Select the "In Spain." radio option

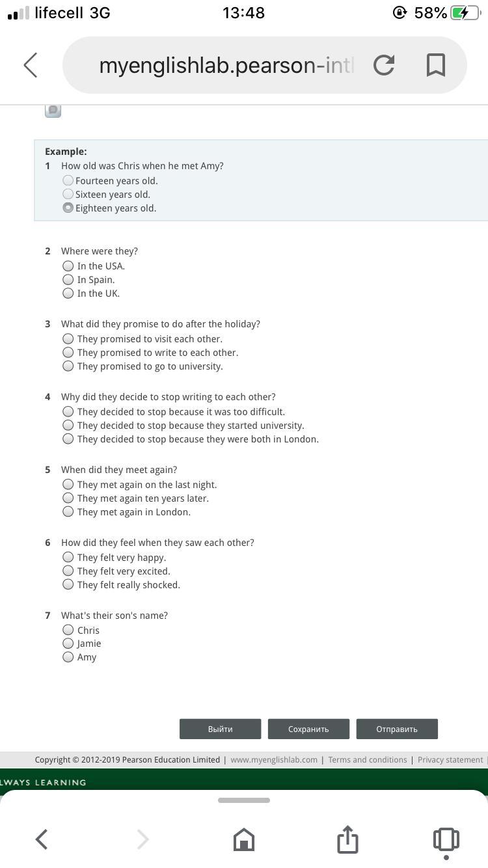(68, 280)
